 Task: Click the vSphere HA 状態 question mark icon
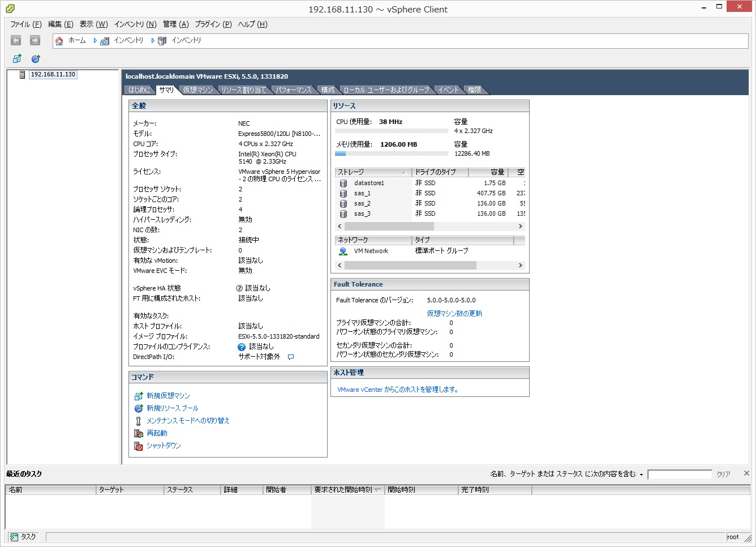click(239, 288)
